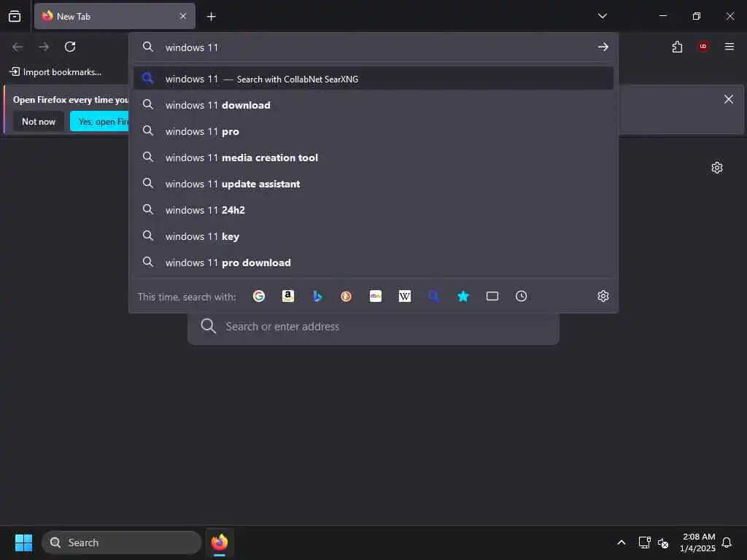Viewport: 747px width, 560px height.
Task: Reload the current page
Action: (x=70, y=47)
